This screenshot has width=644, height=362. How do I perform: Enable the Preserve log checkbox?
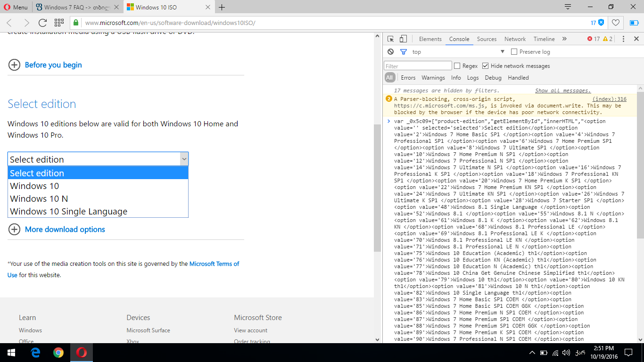[514, 52]
